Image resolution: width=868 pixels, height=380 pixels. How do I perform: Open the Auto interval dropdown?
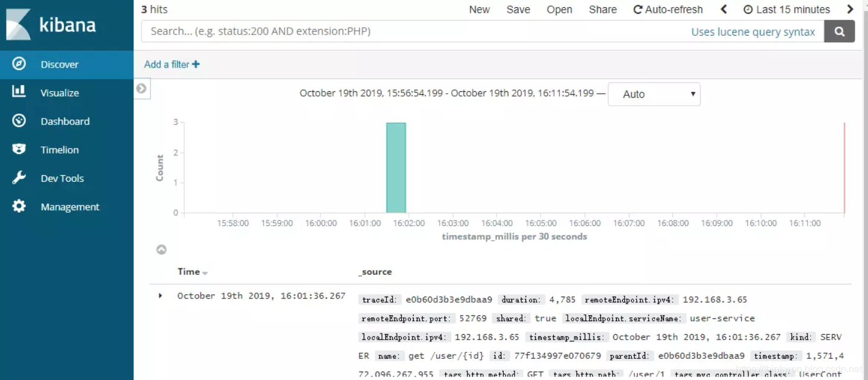click(x=654, y=94)
